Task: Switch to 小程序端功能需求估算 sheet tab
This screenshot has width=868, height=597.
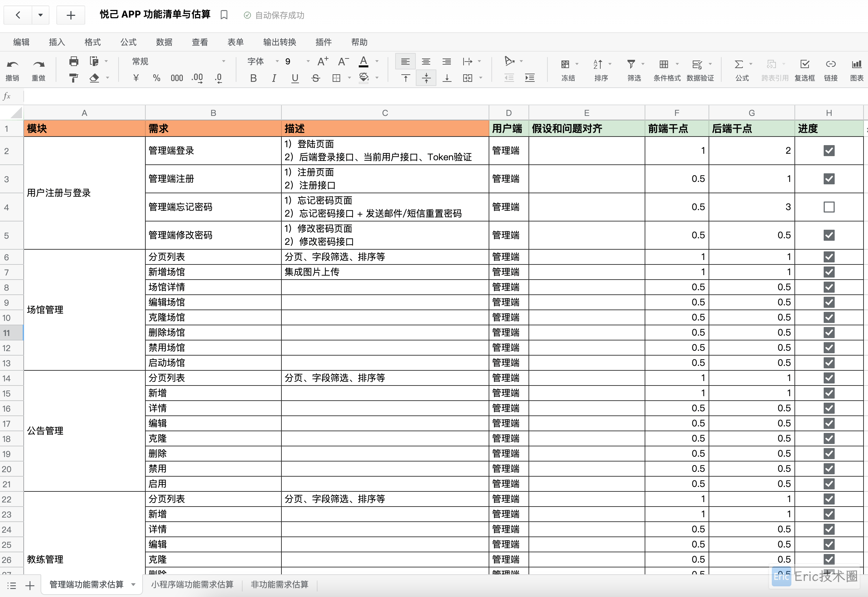Action: [192, 585]
